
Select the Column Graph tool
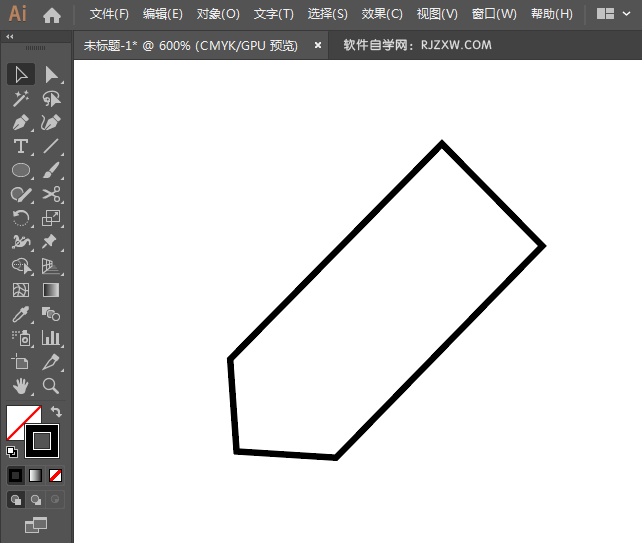[x=51, y=338]
